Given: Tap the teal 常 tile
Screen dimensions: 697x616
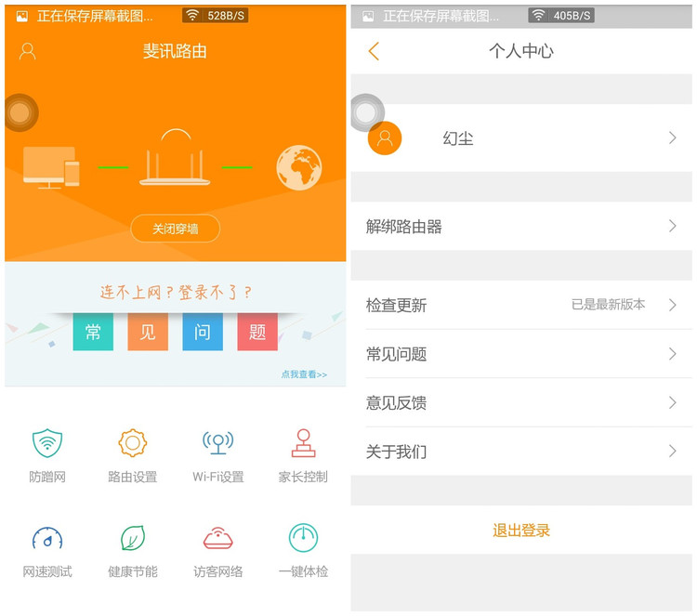Looking at the screenshot, I should (93, 332).
